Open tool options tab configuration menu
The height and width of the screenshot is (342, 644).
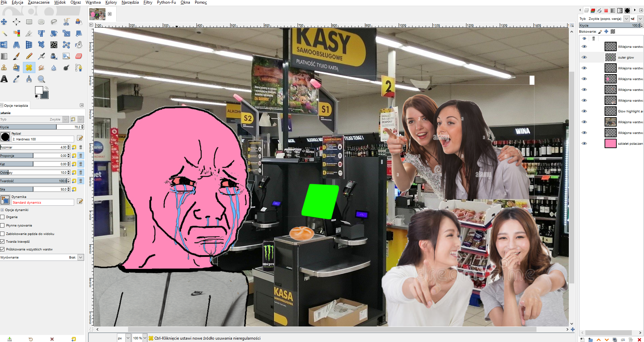pos(82,105)
